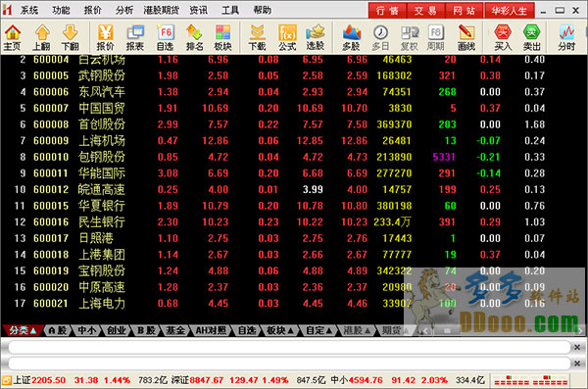Select the B股 tab
The image size is (588, 389).
146,330
